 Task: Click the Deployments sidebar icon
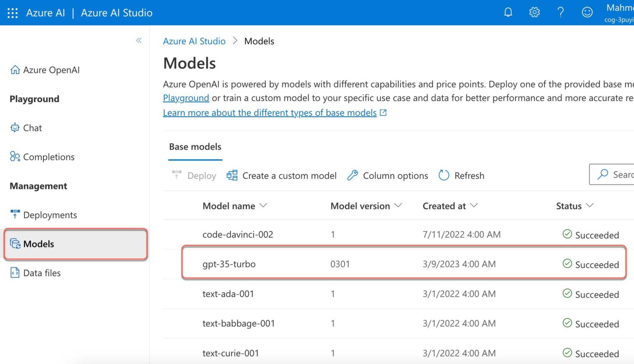pyautogui.click(x=14, y=215)
